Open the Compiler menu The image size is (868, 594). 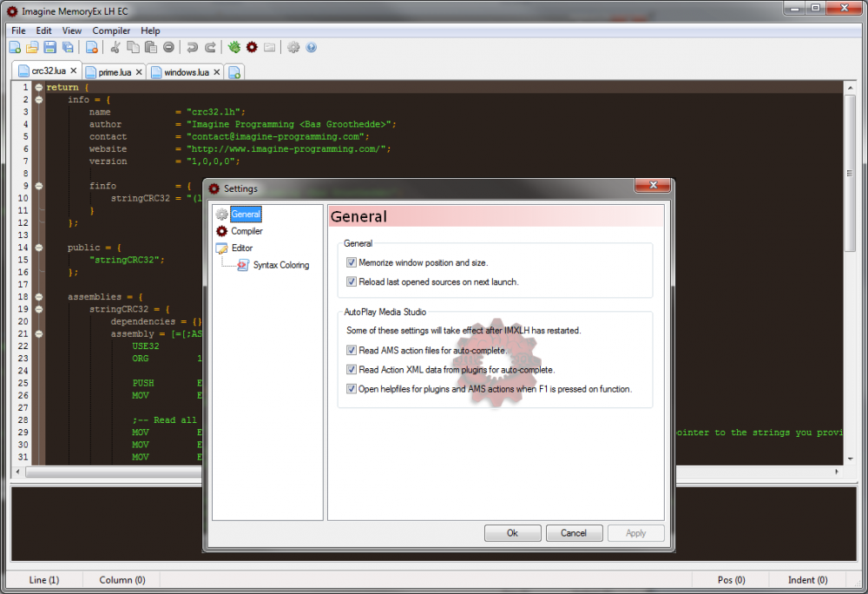click(x=111, y=30)
